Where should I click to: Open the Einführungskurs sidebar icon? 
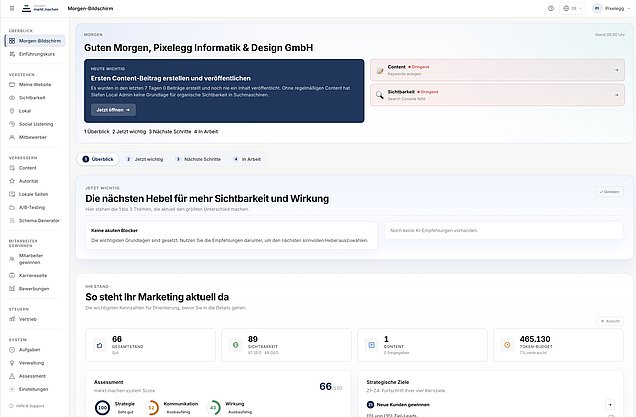(x=11, y=53)
